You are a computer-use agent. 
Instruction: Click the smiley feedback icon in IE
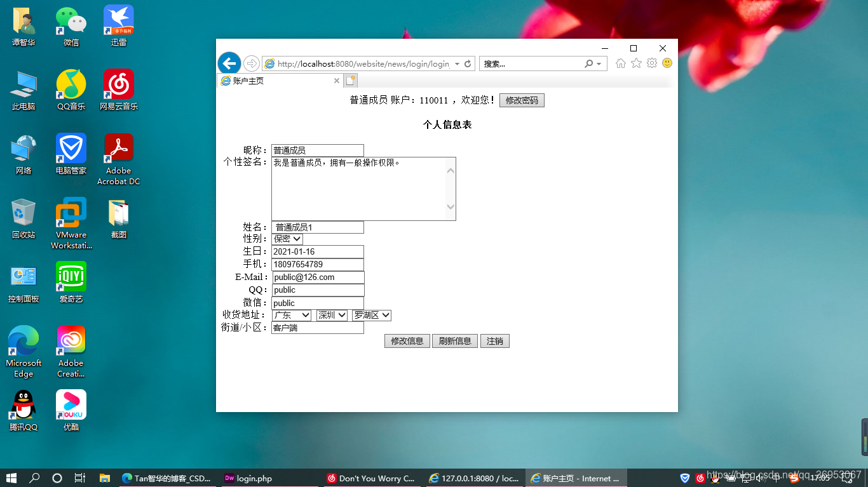tap(667, 63)
